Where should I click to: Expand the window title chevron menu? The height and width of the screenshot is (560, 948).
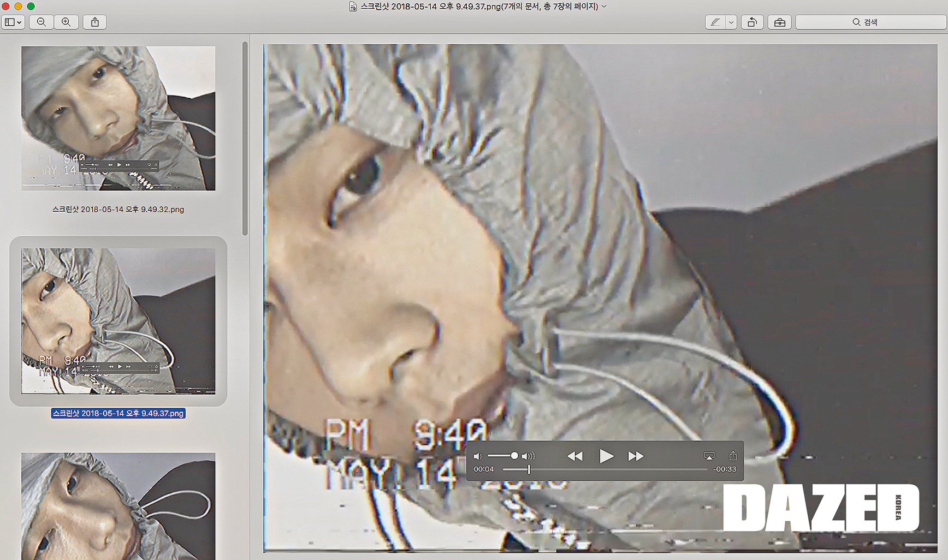604,7
